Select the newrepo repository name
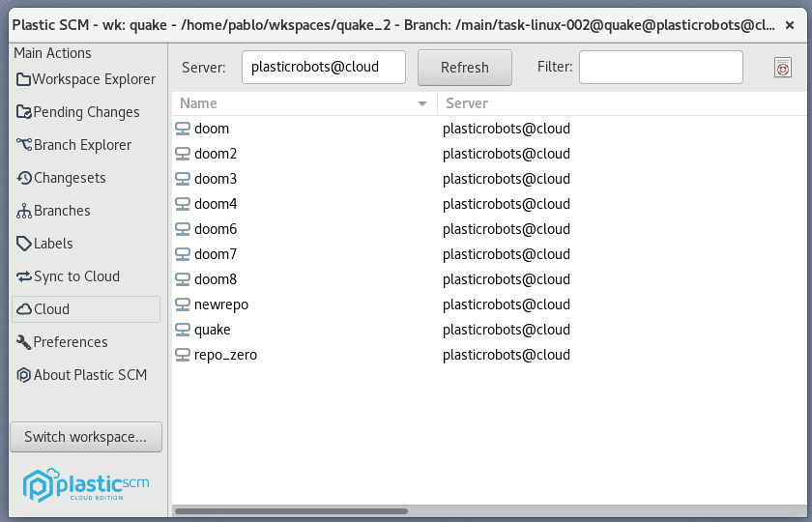The image size is (812, 522). [221, 304]
